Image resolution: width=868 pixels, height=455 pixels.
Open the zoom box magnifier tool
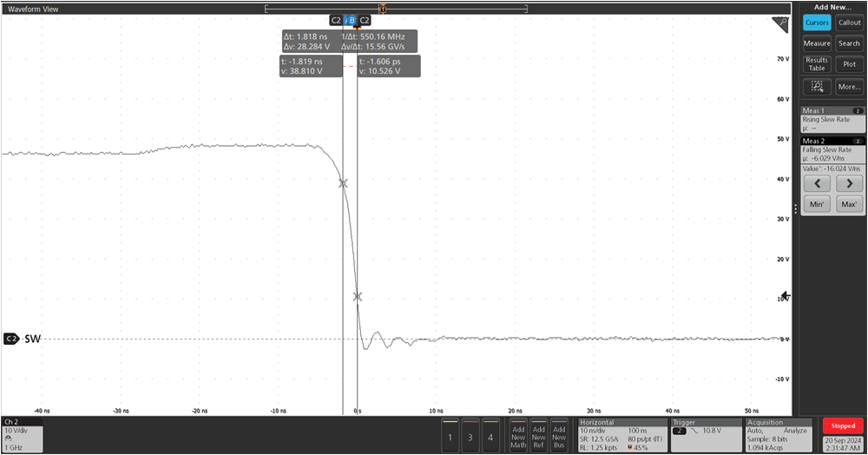pyautogui.click(x=817, y=86)
